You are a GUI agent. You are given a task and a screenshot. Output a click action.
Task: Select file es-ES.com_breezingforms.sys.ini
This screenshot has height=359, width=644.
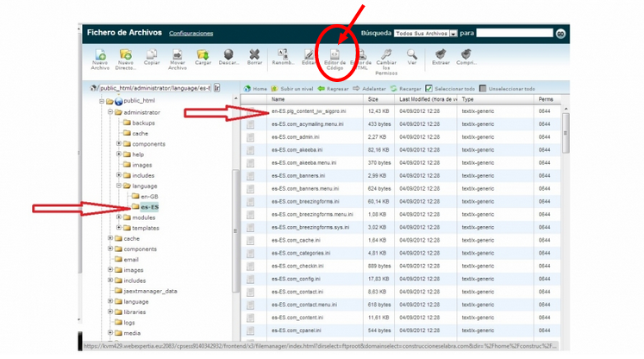310,228
